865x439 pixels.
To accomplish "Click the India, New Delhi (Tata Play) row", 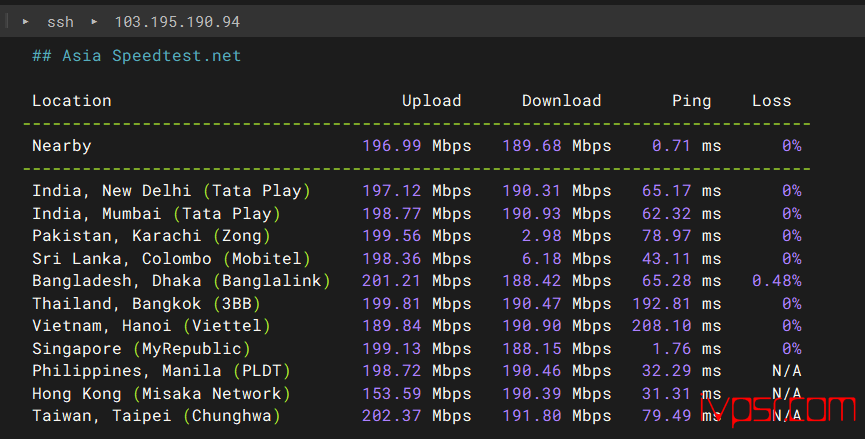I will click(x=417, y=191).
